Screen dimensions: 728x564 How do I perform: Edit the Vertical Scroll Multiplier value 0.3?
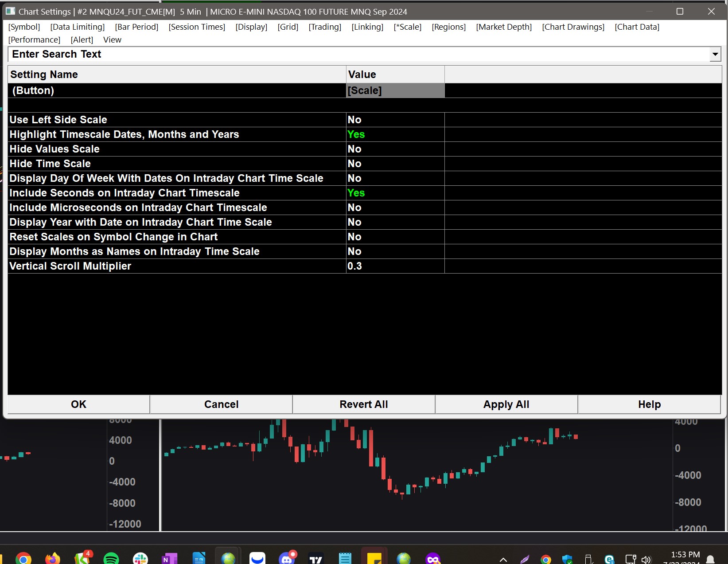(x=395, y=266)
